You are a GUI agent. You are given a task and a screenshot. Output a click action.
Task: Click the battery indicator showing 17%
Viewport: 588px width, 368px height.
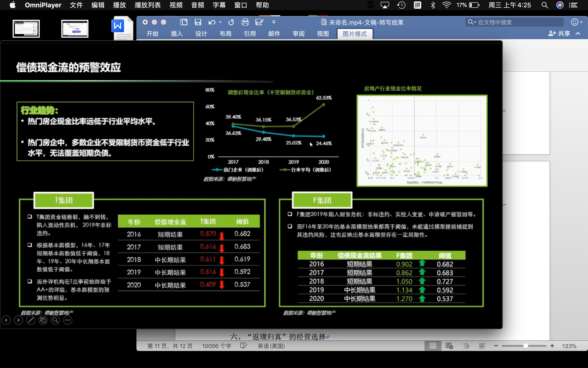[468, 5]
